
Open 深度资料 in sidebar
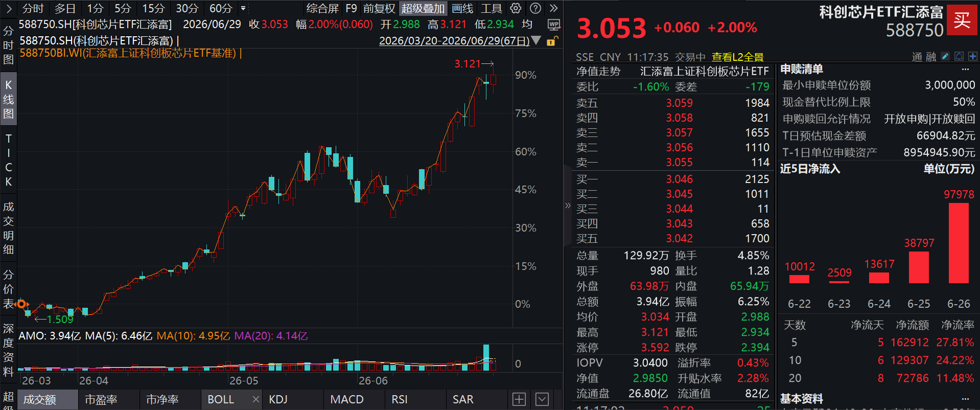point(8,350)
